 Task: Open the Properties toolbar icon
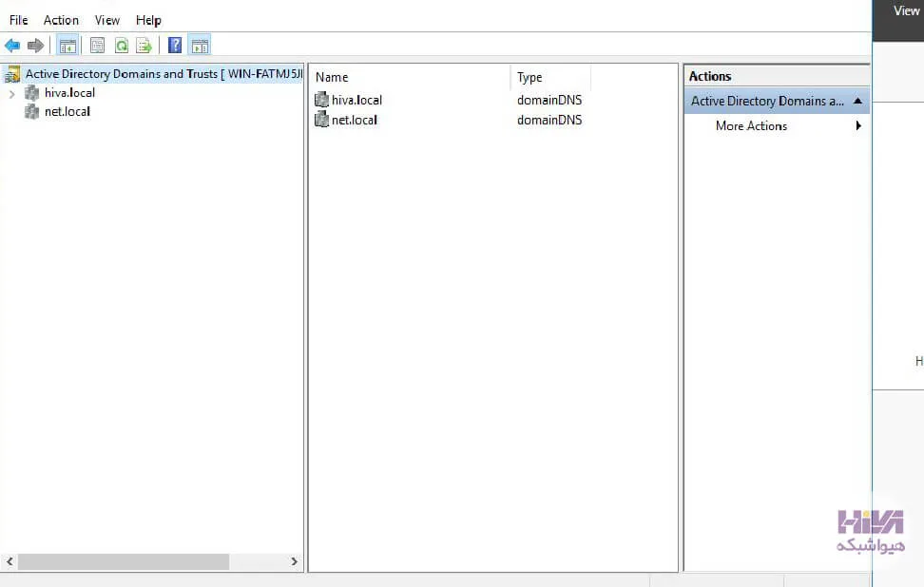97,46
